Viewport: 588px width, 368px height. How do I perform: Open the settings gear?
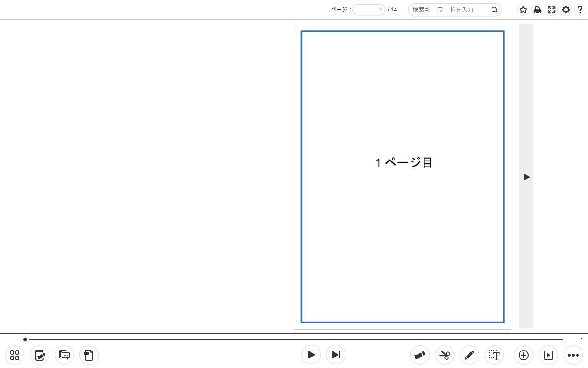[x=566, y=10]
